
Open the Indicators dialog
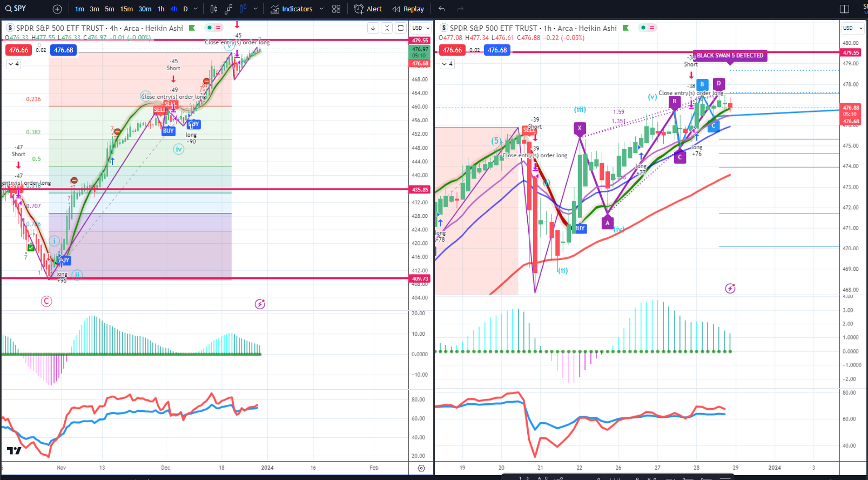[x=292, y=9]
